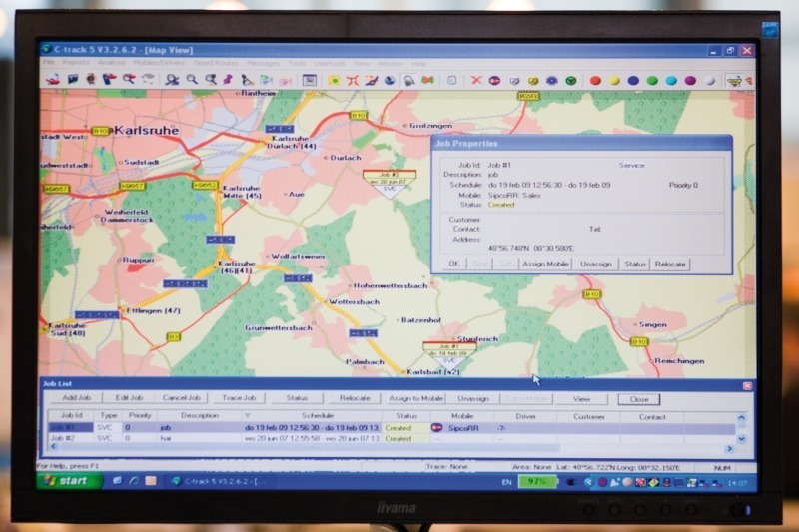Click Trace Job in Job List
The height and width of the screenshot is (532, 799).
pyautogui.click(x=239, y=398)
